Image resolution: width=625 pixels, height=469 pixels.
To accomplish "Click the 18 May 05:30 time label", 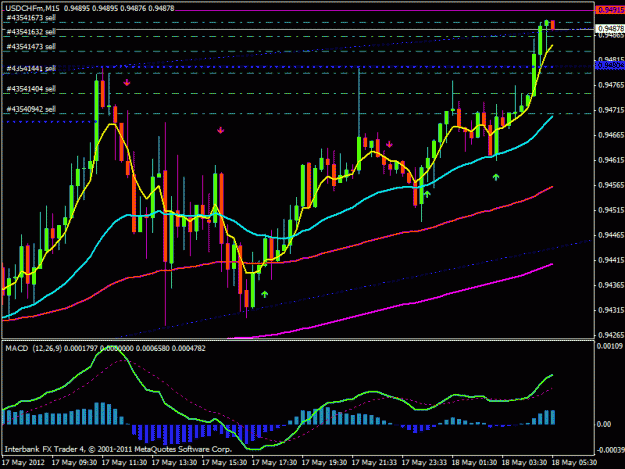I will pos(574,463).
